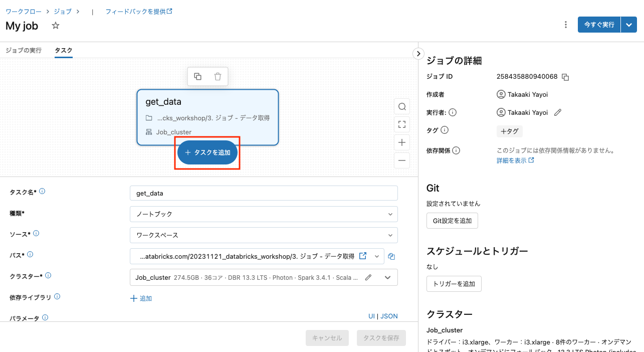Delete the get_data task node
Screen dimensions: 644x352
click(218, 76)
